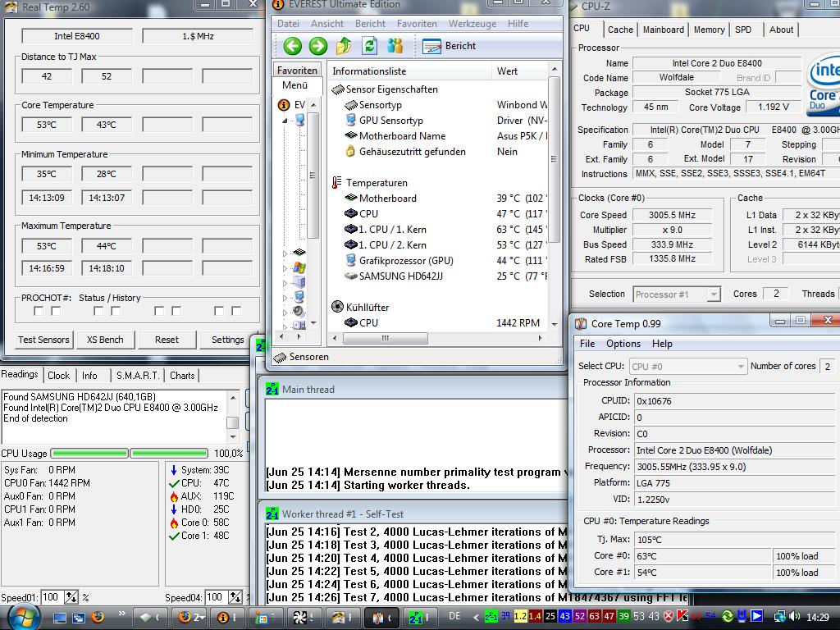Open Options menu in Core Temp

point(623,344)
